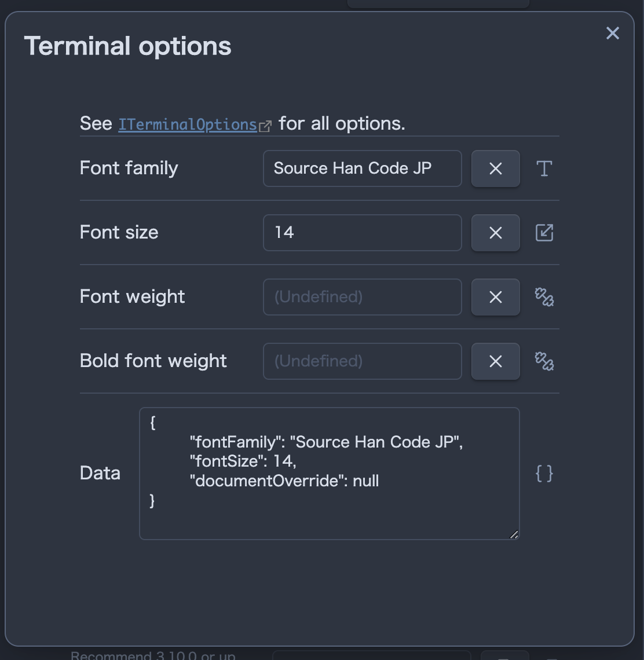Screen dimensions: 644x660
Task: Clear the Bold font weight setting
Action: pos(495,361)
